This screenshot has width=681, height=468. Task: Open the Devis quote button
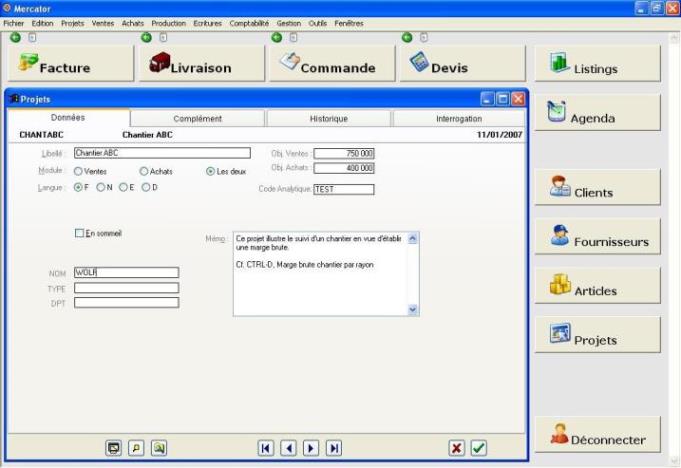463,63
